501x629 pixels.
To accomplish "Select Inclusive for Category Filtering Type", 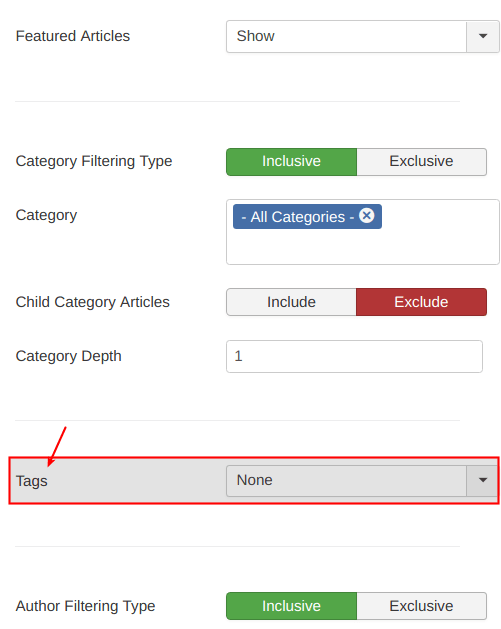I will click(292, 162).
